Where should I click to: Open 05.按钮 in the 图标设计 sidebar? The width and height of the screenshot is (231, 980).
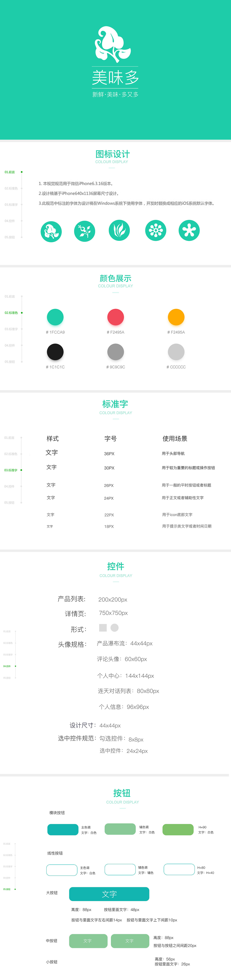[10, 237]
